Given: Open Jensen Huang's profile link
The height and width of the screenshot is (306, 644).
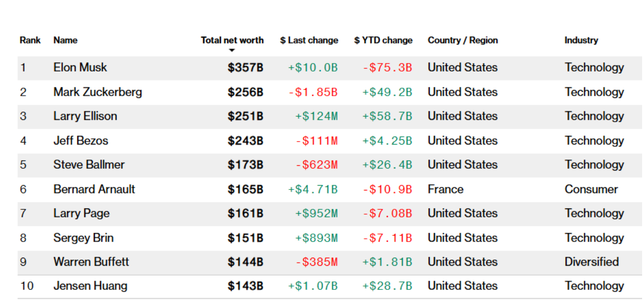Looking at the screenshot, I should pyautogui.click(x=91, y=286).
